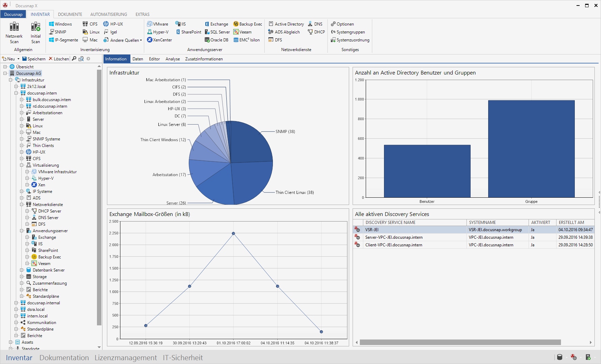Collapse the Netzwerkdienste tree node
The width and height of the screenshot is (601, 364).
22,205
